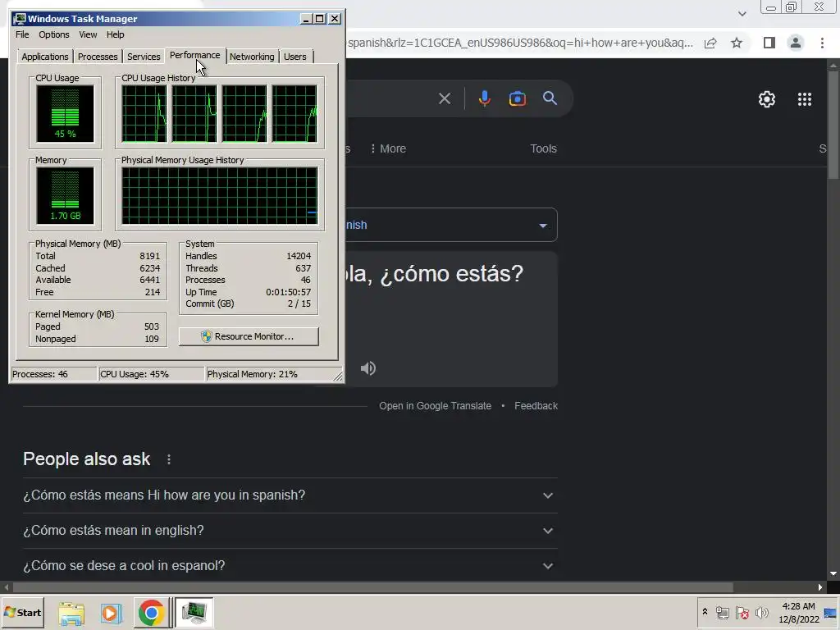Click the voice search microphone icon

[484, 98]
